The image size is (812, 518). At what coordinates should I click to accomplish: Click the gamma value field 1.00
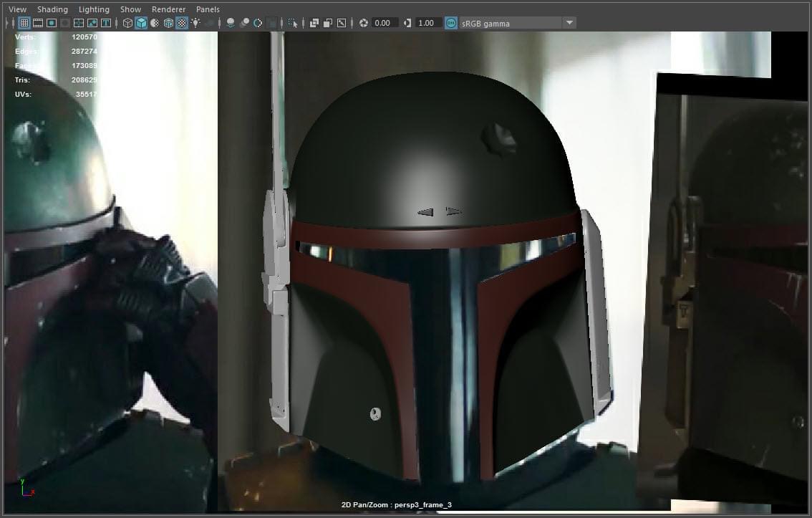point(426,23)
